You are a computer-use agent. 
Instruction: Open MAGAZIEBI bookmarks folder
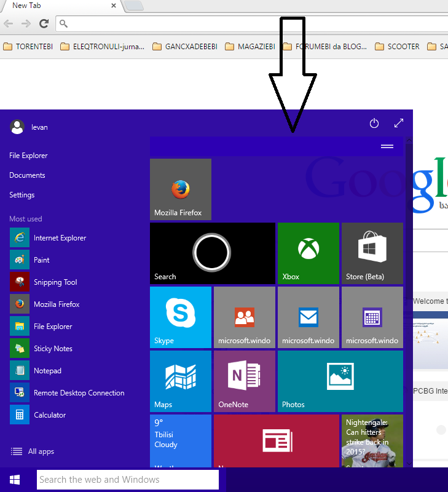pyautogui.click(x=250, y=47)
